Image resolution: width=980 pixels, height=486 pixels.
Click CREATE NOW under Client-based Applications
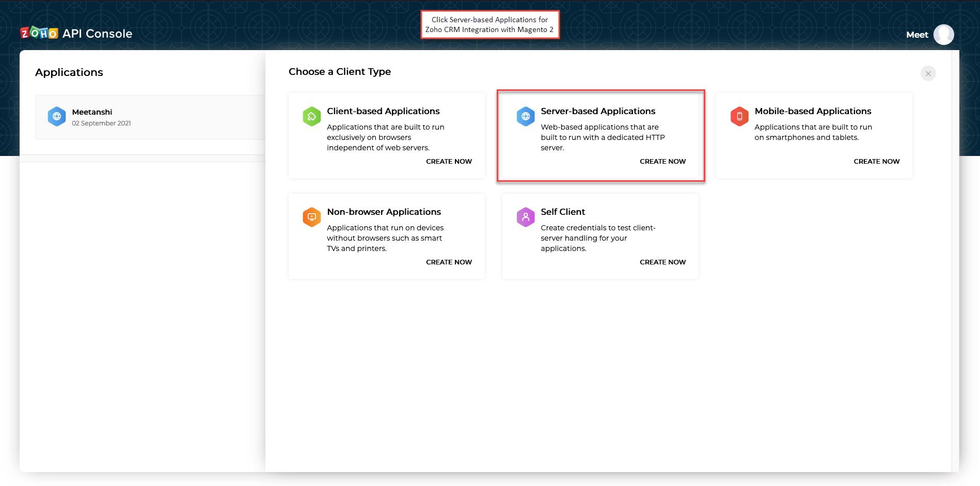[449, 161]
